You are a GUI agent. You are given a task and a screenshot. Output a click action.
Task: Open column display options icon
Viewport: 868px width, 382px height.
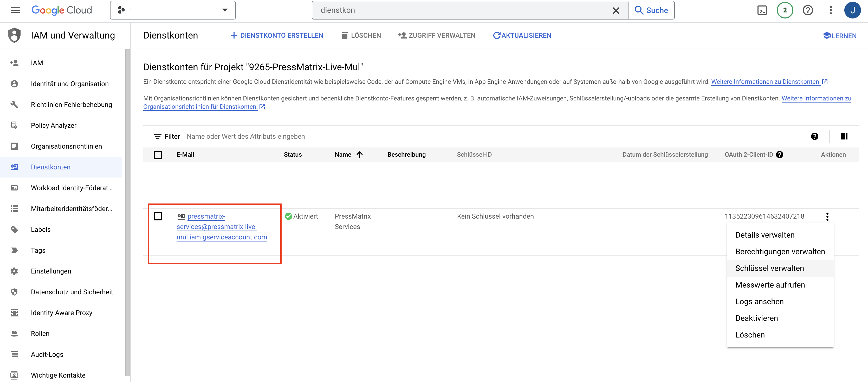pyautogui.click(x=844, y=137)
